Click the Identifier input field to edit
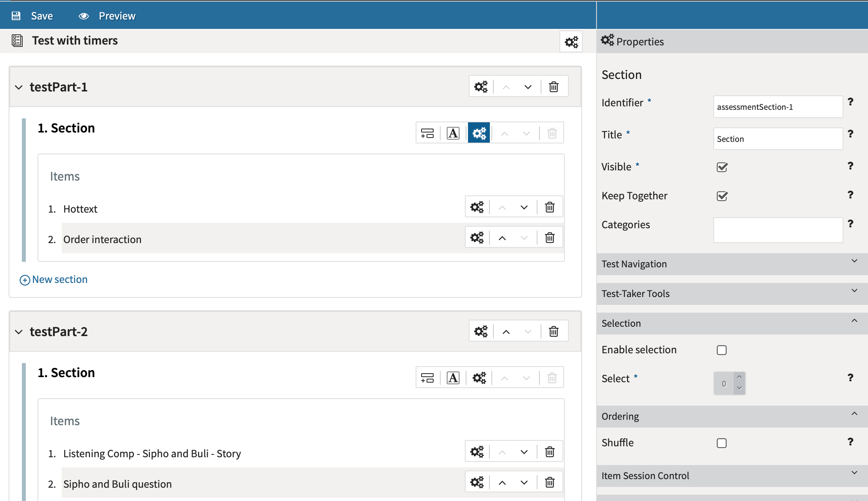Screen dimensions: 868x501 pos(778,107)
